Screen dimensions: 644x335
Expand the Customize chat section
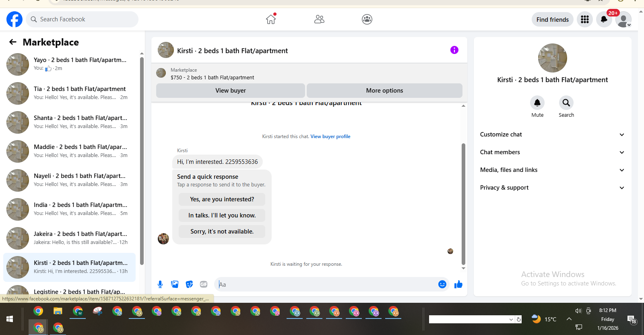552,134
